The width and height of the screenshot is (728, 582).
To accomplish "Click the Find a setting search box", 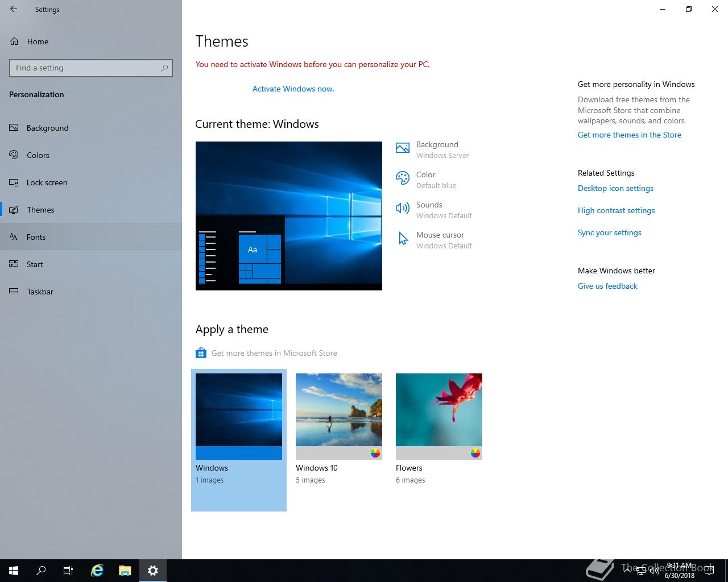I will tap(91, 68).
